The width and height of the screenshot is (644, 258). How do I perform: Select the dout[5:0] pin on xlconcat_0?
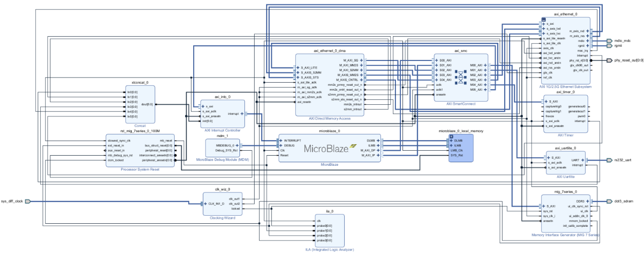[147, 104]
